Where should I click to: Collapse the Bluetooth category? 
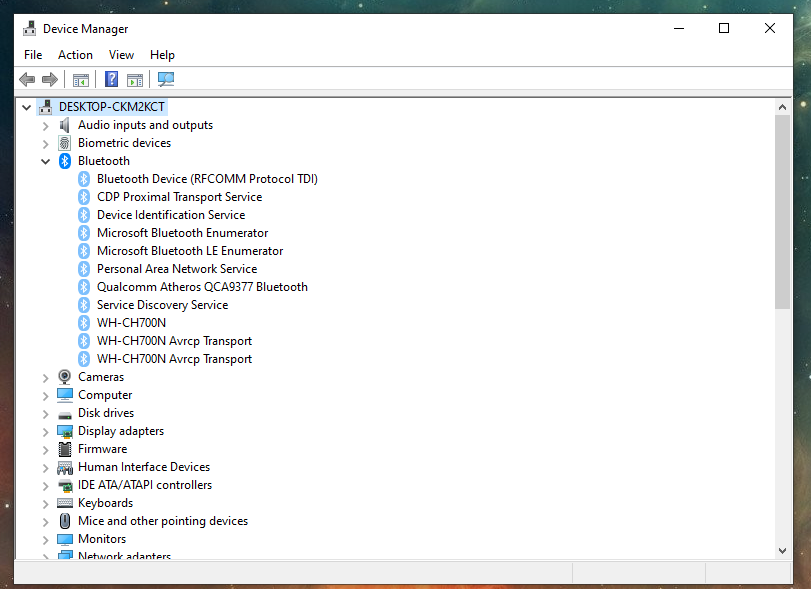tap(46, 162)
